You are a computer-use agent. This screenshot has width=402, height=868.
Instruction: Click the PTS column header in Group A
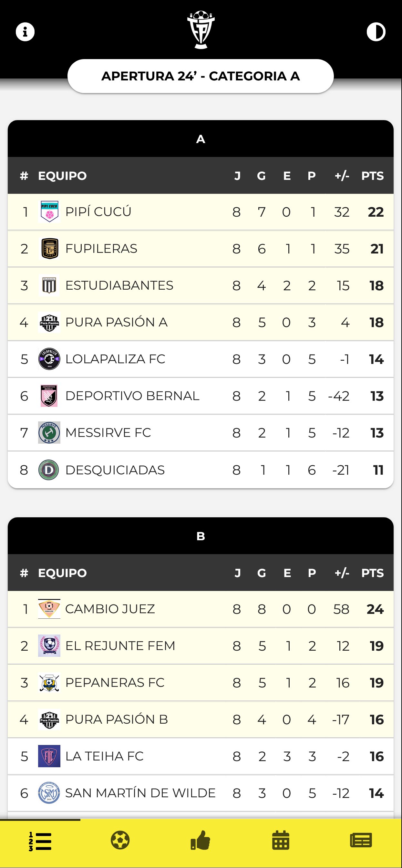coord(372,176)
